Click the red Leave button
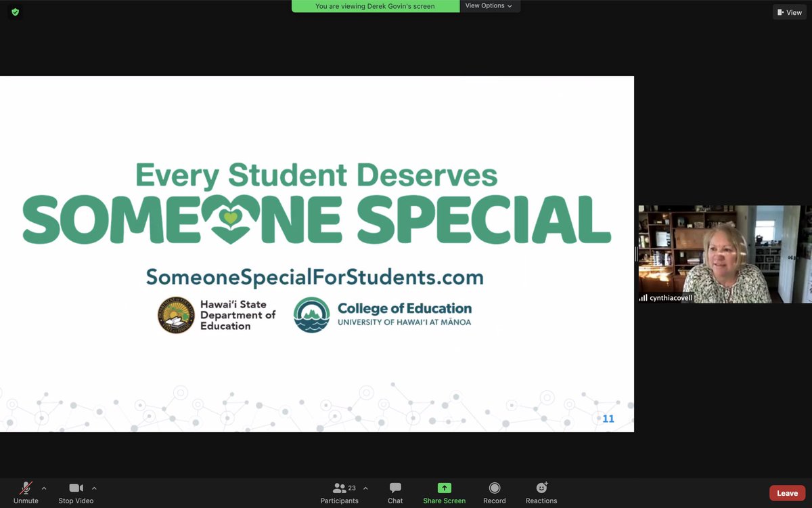The height and width of the screenshot is (508, 812). tap(787, 493)
